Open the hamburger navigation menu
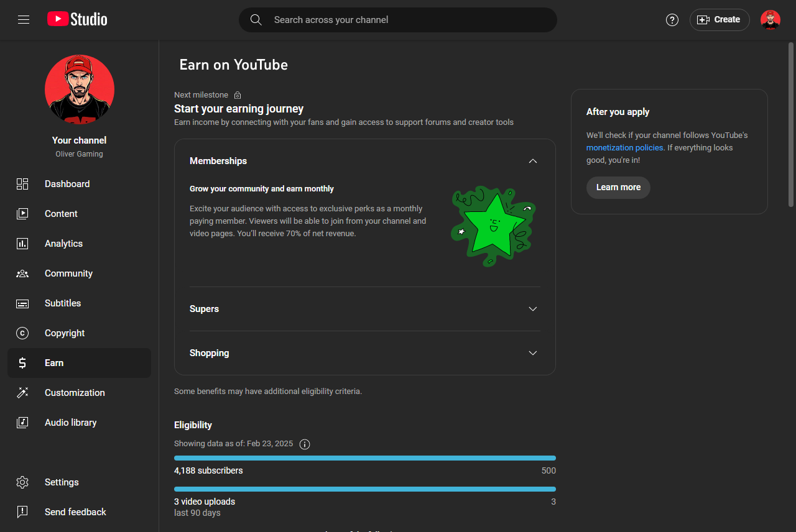 pos(24,20)
